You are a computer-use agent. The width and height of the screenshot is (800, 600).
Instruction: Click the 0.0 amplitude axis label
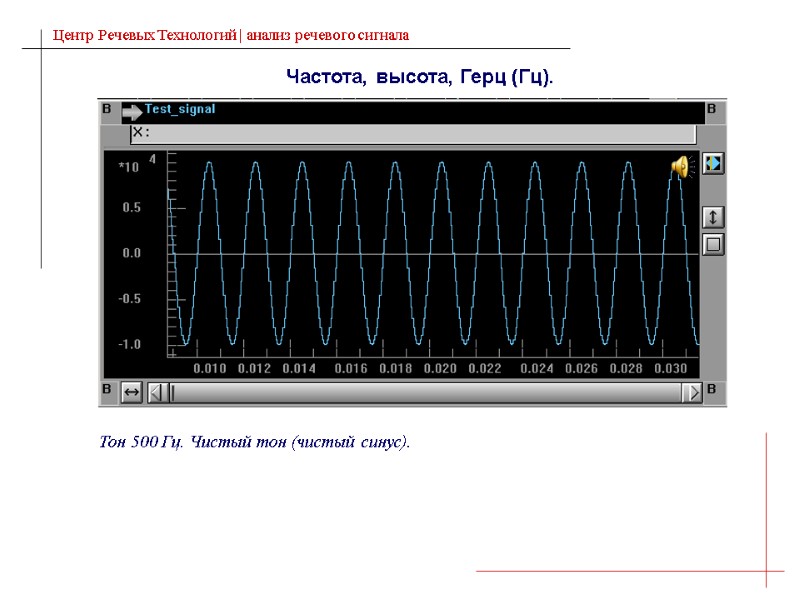click(131, 253)
